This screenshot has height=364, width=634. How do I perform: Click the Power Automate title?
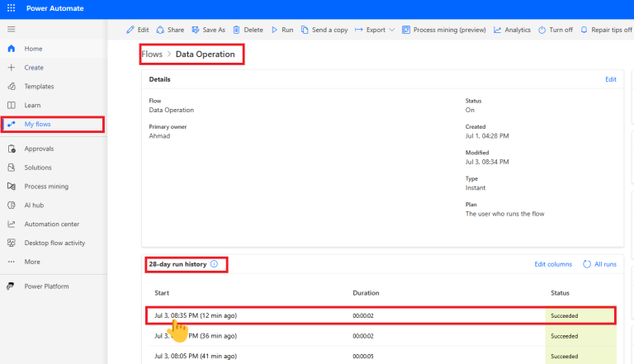(x=55, y=8)
